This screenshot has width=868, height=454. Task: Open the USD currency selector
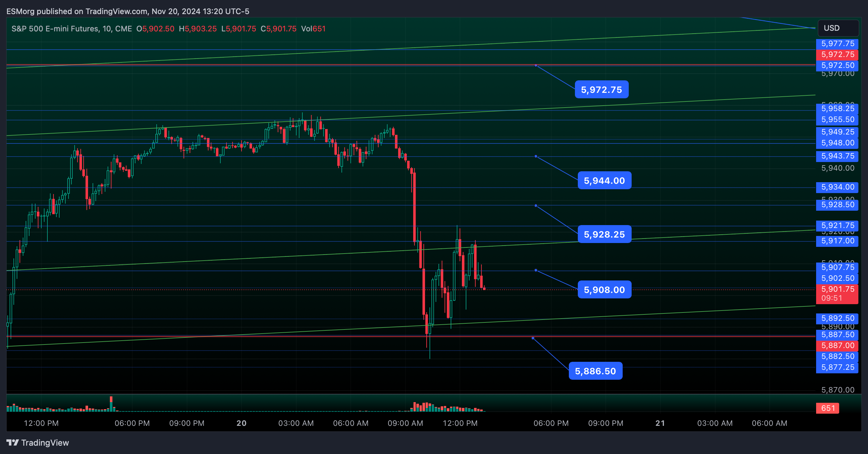[838, 28]
